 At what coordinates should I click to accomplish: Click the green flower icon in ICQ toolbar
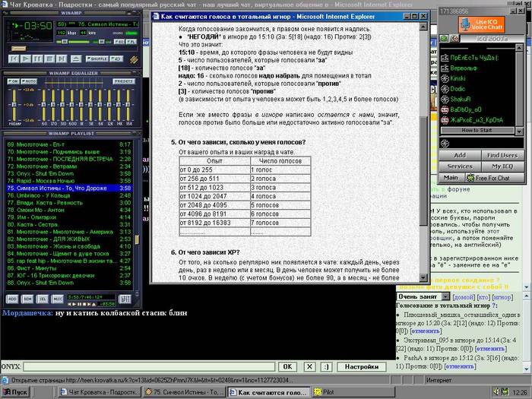[444, 38]
